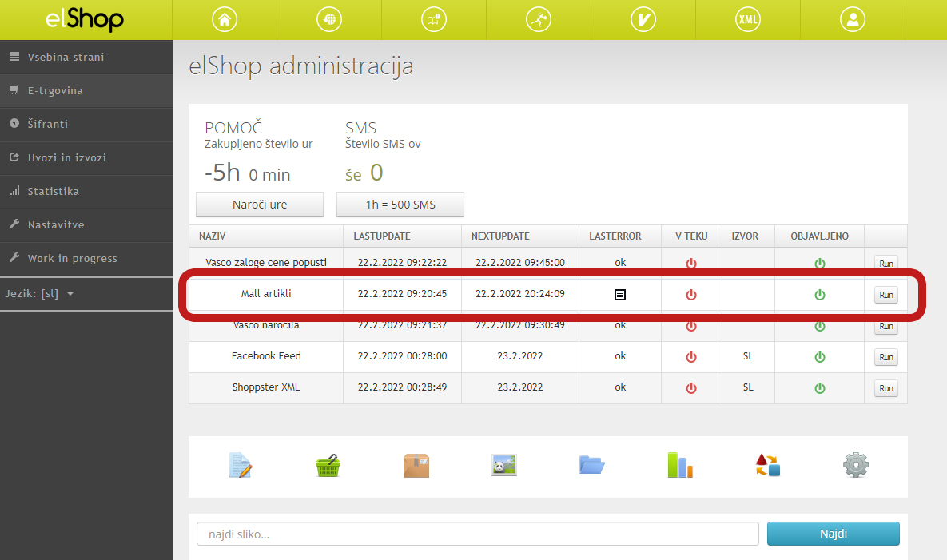Click the XML icon in top bar
This screenshot has height=560, width=947.
pos(748,19)
